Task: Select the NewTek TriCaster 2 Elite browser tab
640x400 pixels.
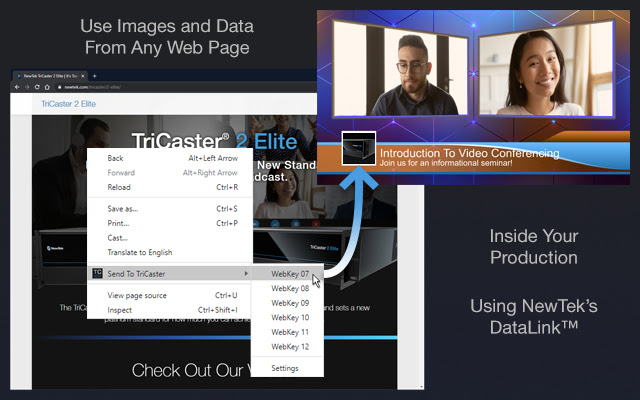Action: [x=50, y=76]
